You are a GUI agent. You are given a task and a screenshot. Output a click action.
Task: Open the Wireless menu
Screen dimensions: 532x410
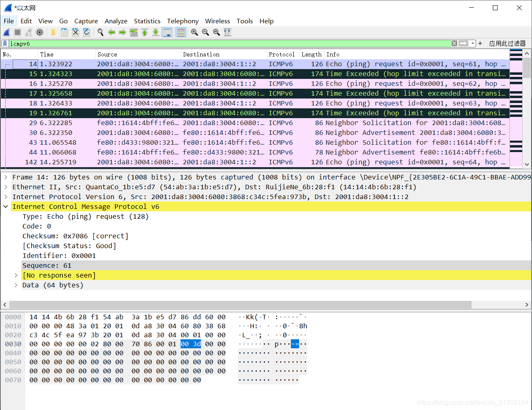217,21
